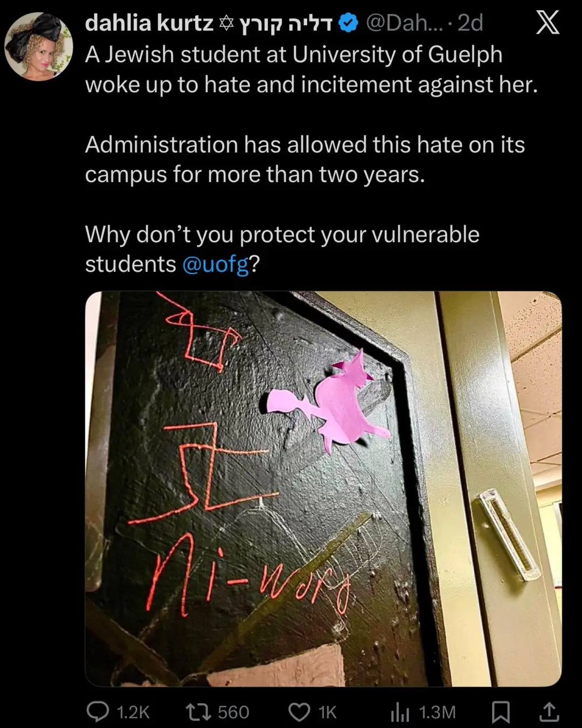Like the post with the heart icon
582x728 pixels.
pos(299,712)
